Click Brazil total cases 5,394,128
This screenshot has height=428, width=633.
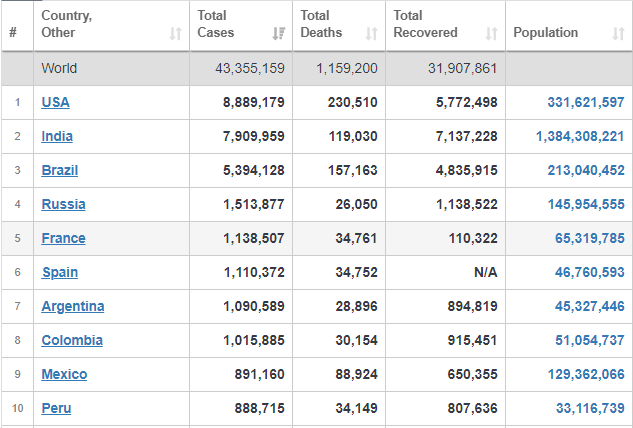(x=254, y=170)
